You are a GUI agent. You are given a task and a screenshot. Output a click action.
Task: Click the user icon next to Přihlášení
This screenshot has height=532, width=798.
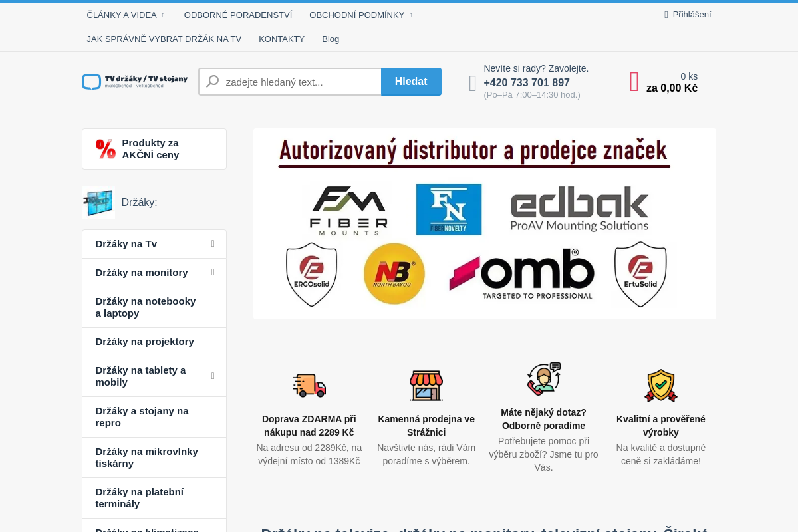[666, 15]
